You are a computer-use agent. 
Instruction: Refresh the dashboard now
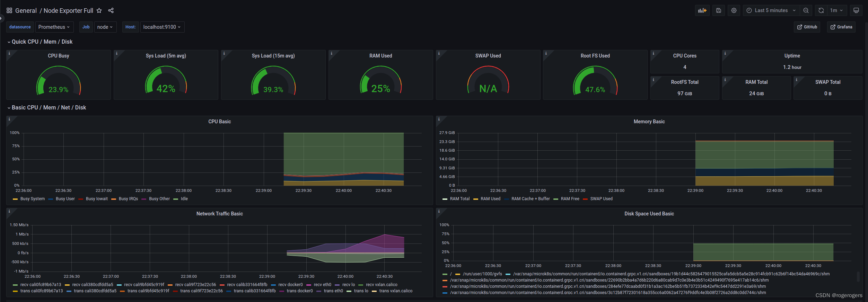tap(821, 10)
